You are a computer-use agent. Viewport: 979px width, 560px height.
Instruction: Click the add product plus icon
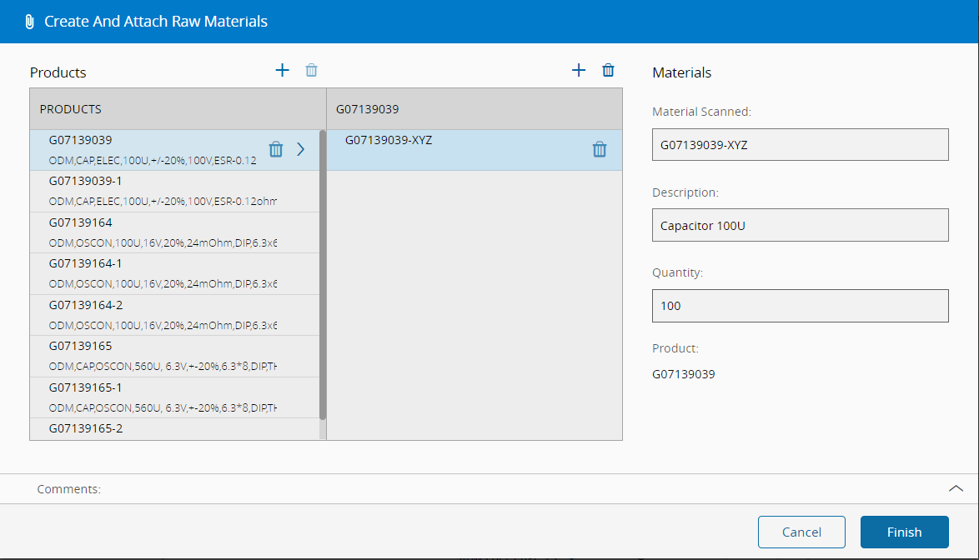282,71
